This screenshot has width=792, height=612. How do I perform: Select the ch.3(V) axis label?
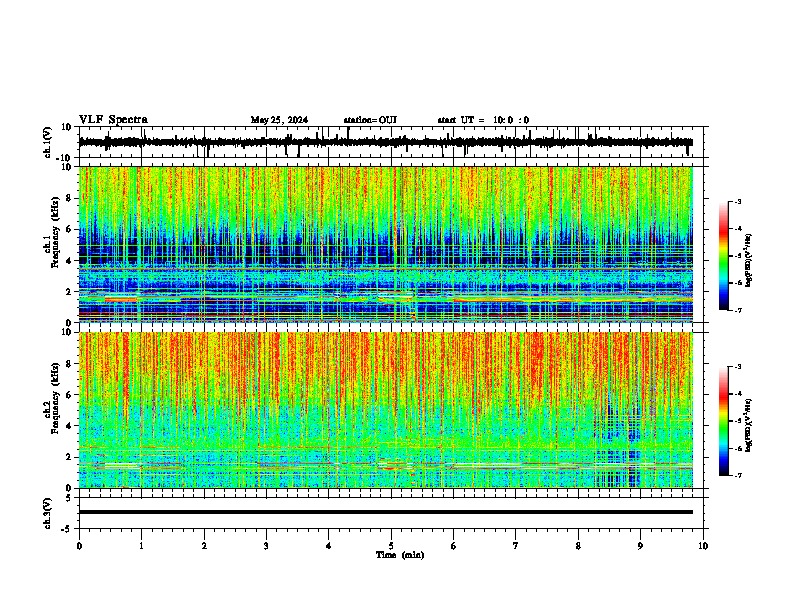(48, 513)
